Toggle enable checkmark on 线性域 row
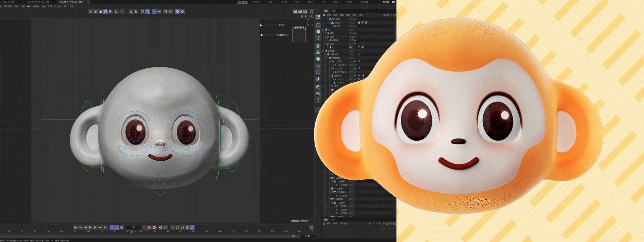The image size is (644, 242). pyautogui.click(x=355, y=40)
